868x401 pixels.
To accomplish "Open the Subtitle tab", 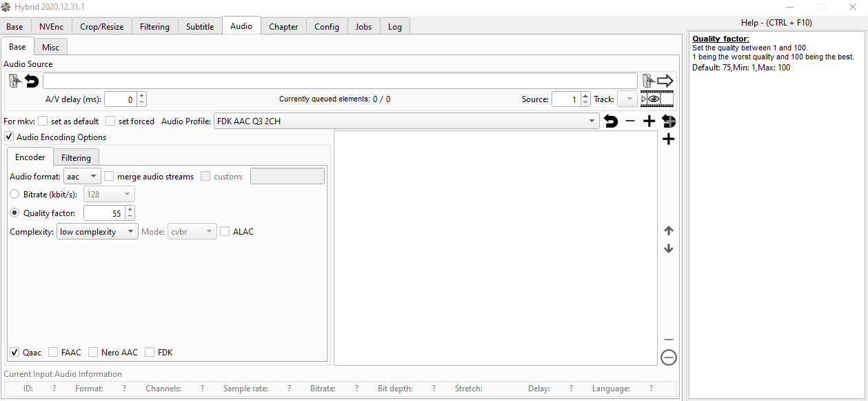I will pos(200,26).
